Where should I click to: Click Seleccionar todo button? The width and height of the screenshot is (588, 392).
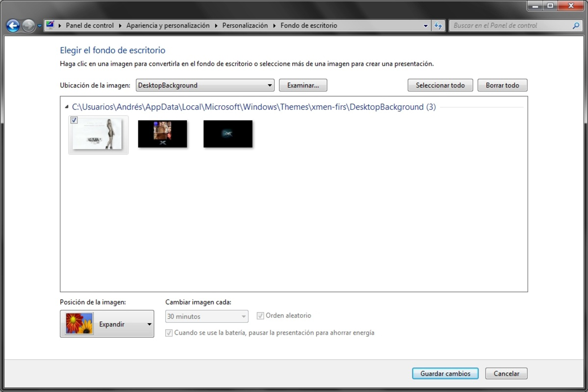[440, 85]
